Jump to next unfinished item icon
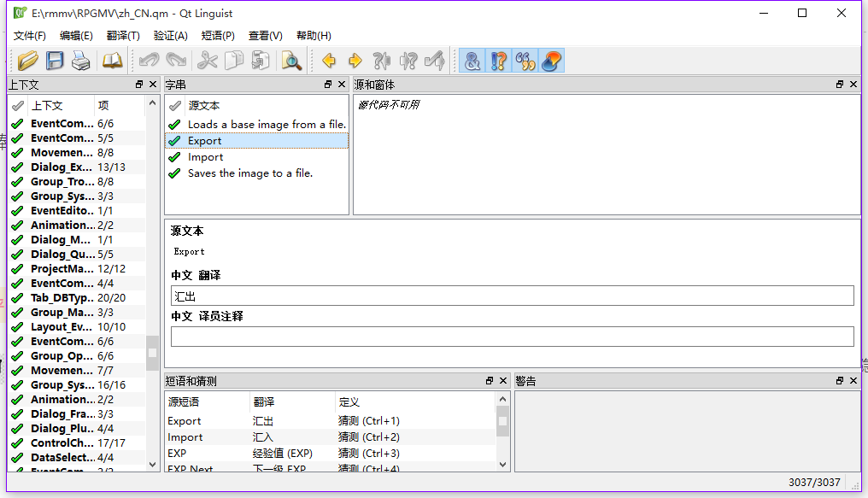Image resolution: width=868 pixels, height=498 pixels. pyautogui.click(x=408, y=61)
